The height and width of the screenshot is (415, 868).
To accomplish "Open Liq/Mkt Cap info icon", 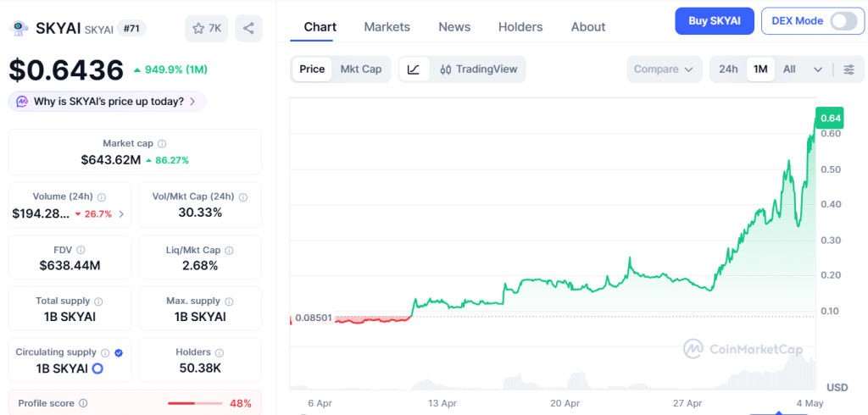I will [x=229, y=251].
